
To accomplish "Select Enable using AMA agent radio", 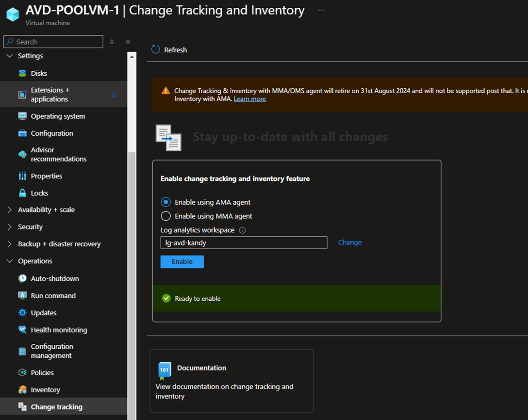I will pyautogui.click(x=165, y=202).
